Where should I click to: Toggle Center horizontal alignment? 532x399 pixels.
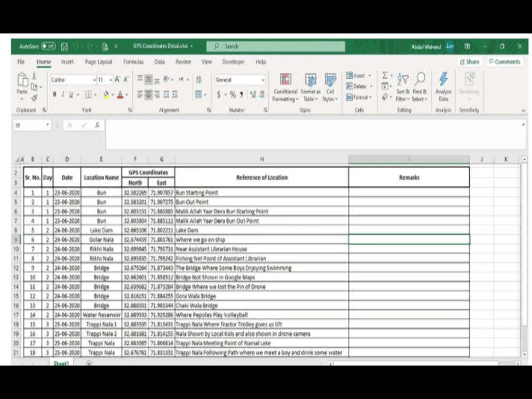click(x=148, y=94)
